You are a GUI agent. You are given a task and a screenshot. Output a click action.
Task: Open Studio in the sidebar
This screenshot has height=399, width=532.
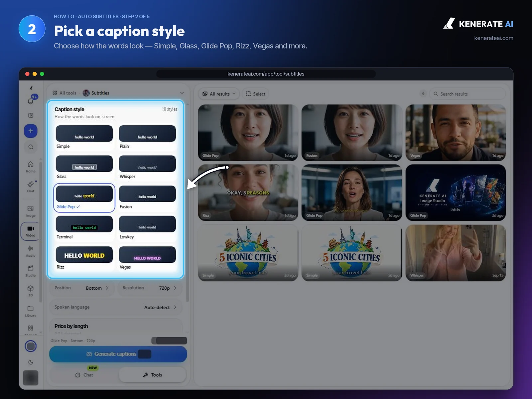click(x=31, y=271)
